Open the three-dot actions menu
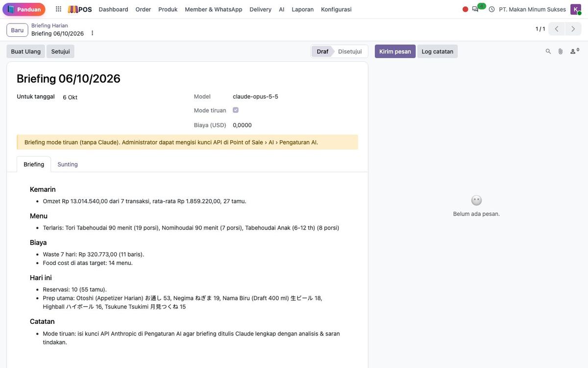The width and height of the screenshot is (588, 368). click(92, 33)
